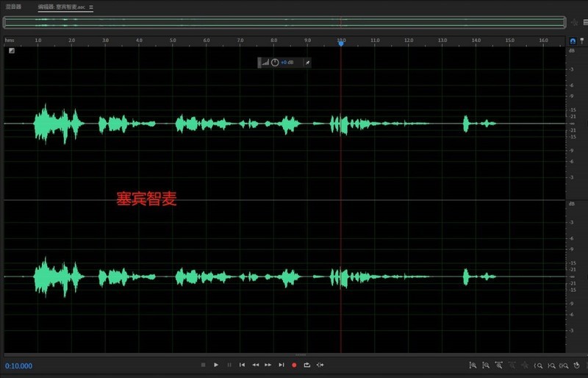Toggle loop playback

tap(306, 365)
